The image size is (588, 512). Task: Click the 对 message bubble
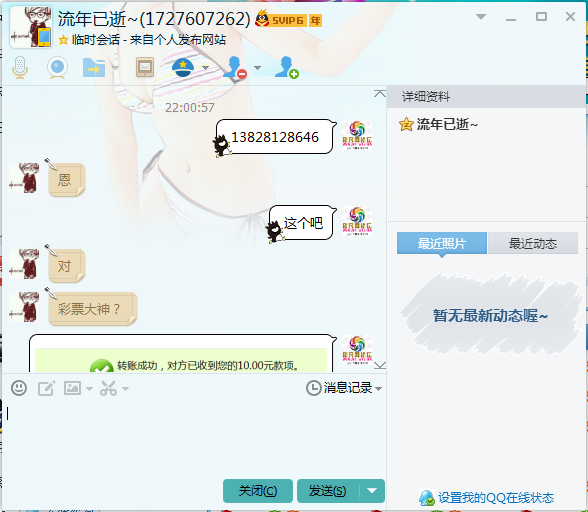pyautogui.click(x=66, y=266)
